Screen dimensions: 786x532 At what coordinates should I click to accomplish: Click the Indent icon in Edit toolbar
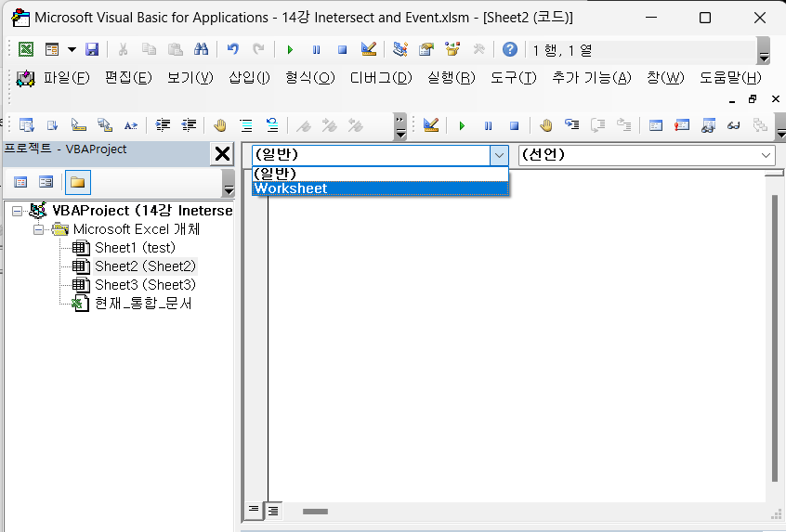pyautogui.click(x=163, y=125)
